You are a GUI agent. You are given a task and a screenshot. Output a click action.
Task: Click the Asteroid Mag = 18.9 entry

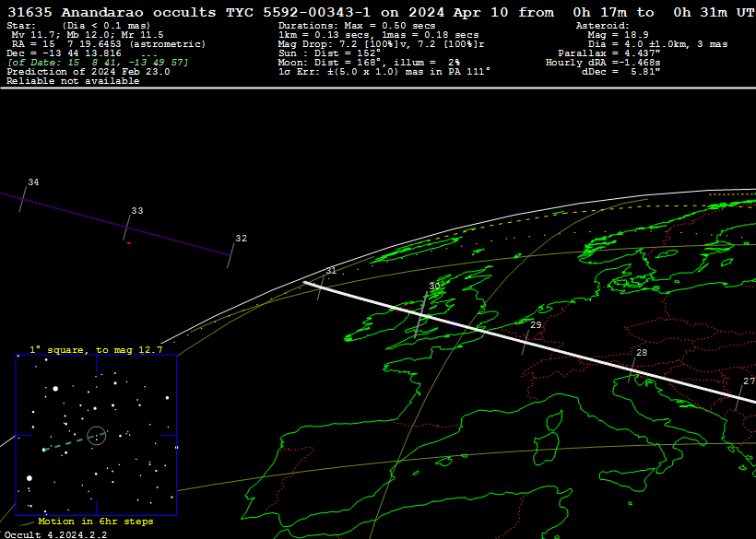(624, 35)
